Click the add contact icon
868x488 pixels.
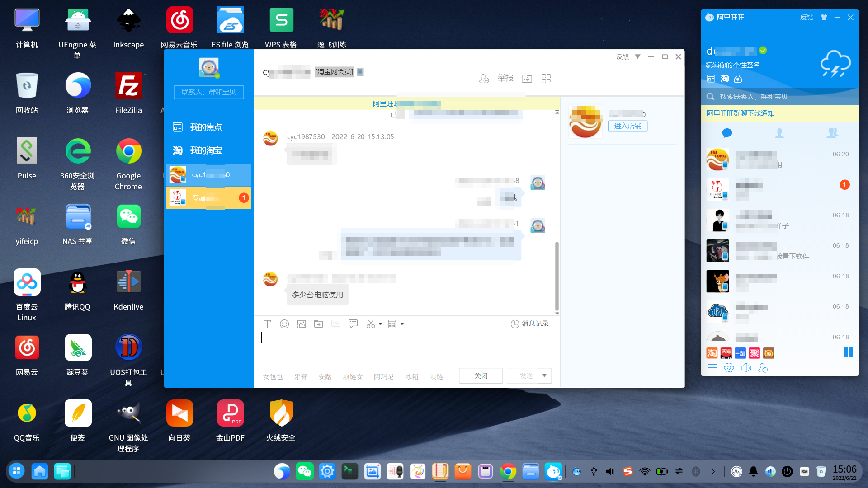pyautogui.click(x=763, y=369)
